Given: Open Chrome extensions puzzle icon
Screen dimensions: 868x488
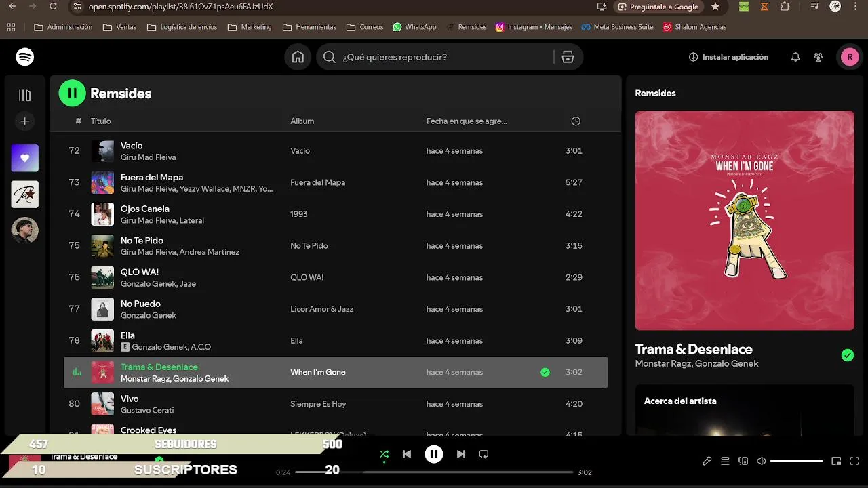Looking at the screenshot, I should click(785, 7).
